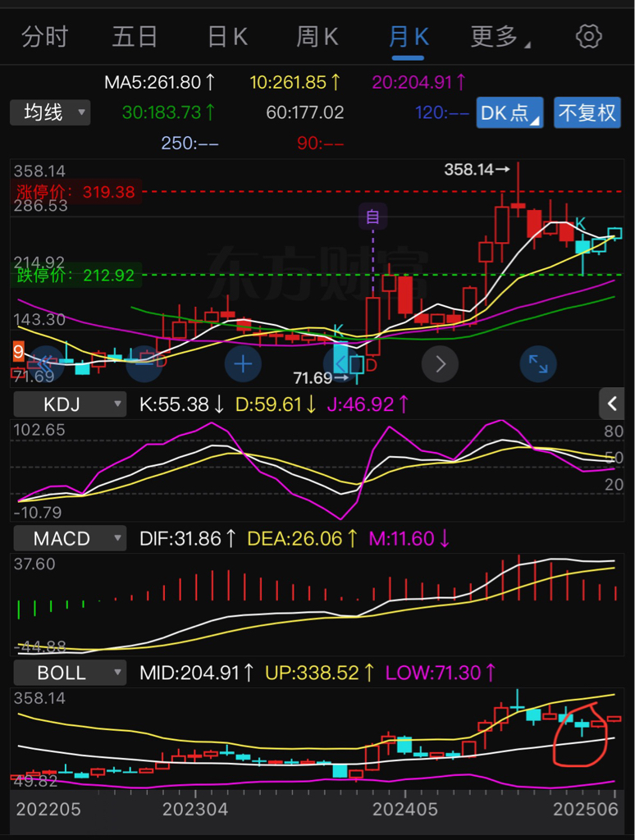Tap the 102.65 KDJ scale label

[39, 430]
